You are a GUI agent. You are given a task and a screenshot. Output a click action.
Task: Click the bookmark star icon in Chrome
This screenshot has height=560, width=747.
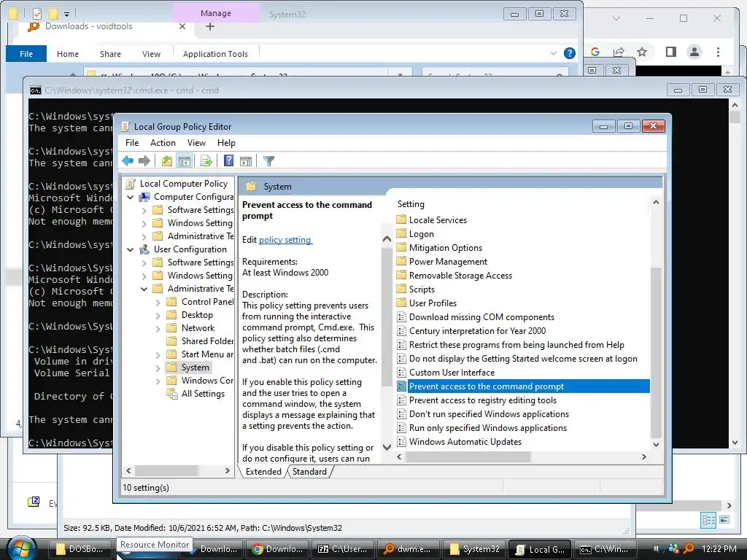click(x=642, y=52)
